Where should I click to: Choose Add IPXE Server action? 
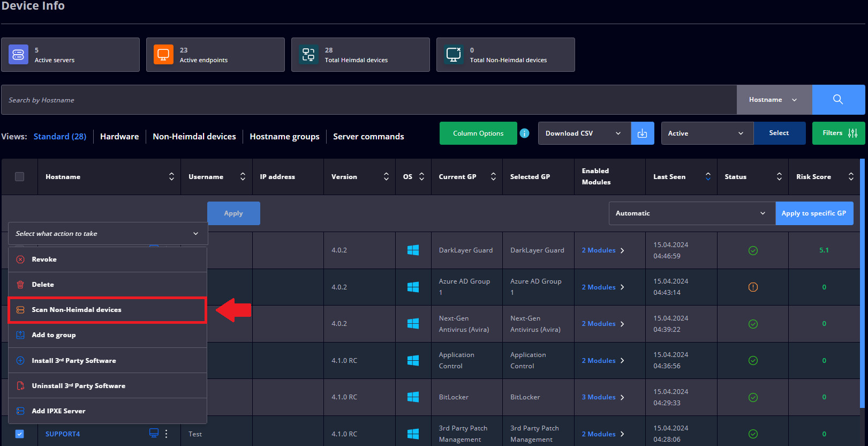click(x=108, y=411)
